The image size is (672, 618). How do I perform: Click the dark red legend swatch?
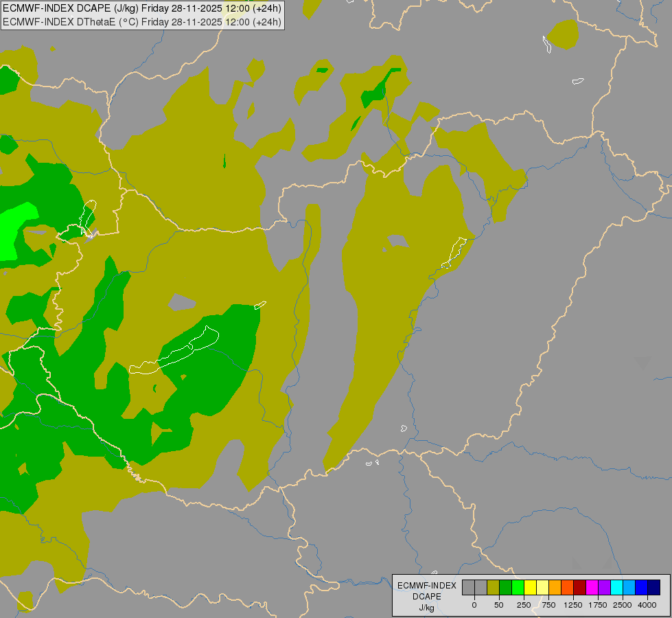tap(580, 588)
